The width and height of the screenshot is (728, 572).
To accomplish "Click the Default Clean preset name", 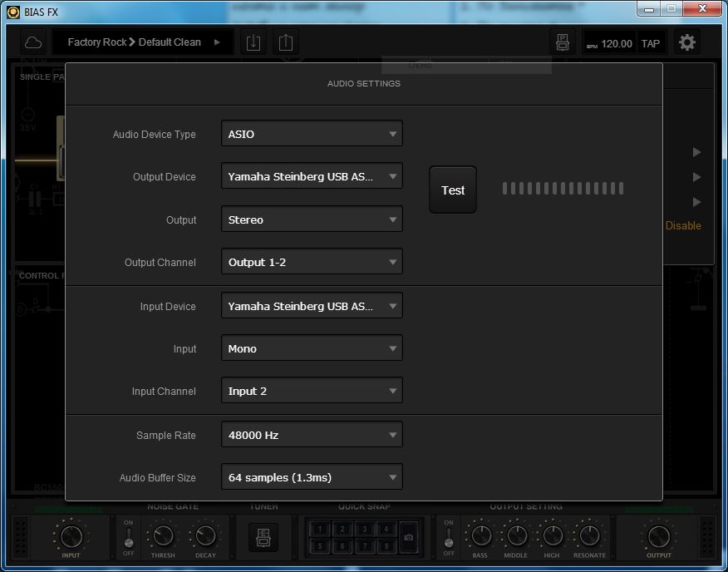I will 170,42.
